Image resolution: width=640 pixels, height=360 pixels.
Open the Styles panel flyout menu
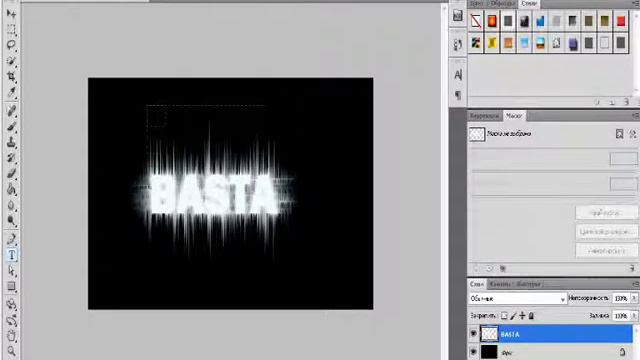pos(636,4)
